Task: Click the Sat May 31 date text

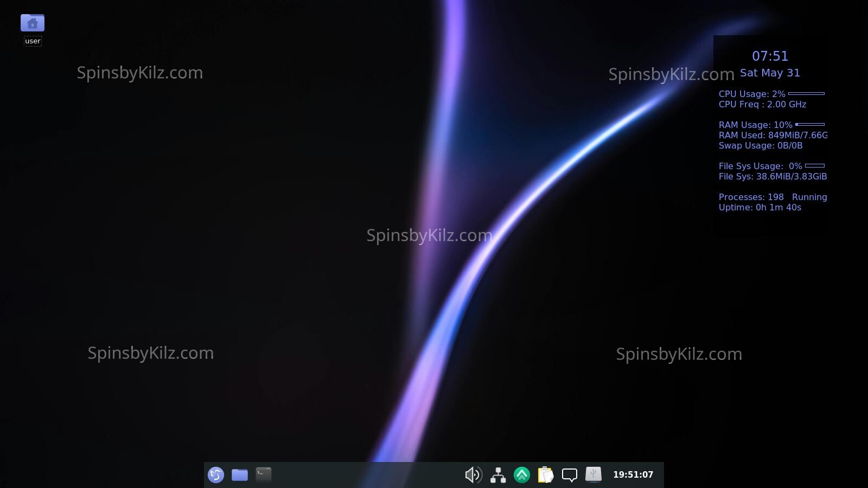Action: point(770,73)
